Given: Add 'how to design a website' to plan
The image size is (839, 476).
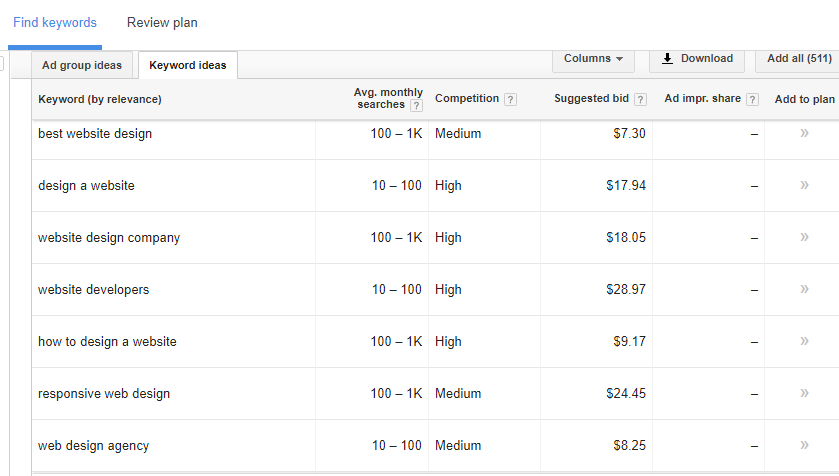Looking at the screenshot, I should 804,341.
